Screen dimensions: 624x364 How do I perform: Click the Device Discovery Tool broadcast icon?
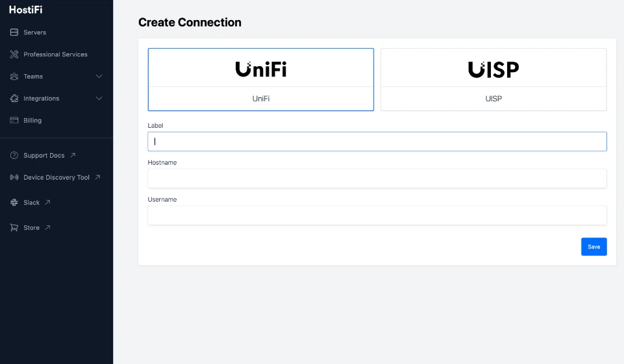[x=14, y=177]
